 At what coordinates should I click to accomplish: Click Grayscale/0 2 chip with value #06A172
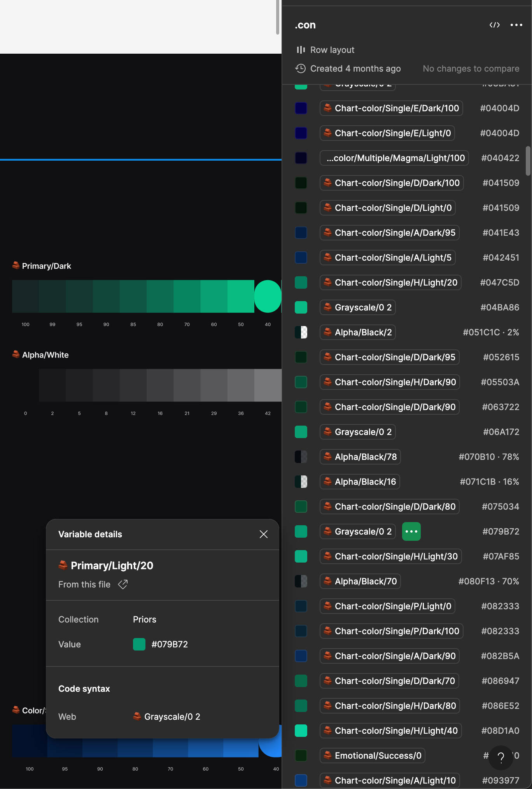(358, 432)
